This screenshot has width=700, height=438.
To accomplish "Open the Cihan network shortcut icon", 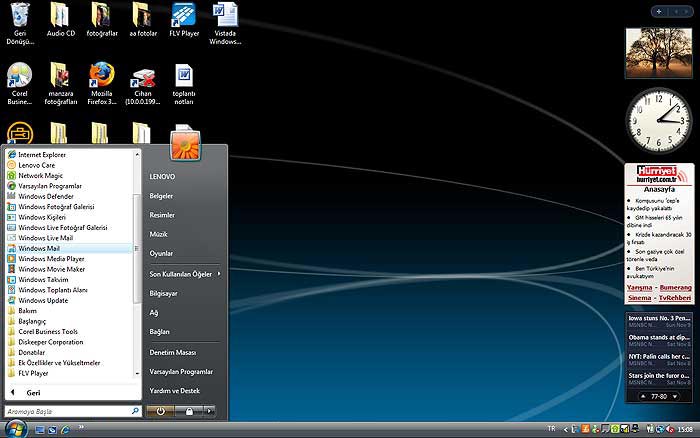I will coord(143,87).
